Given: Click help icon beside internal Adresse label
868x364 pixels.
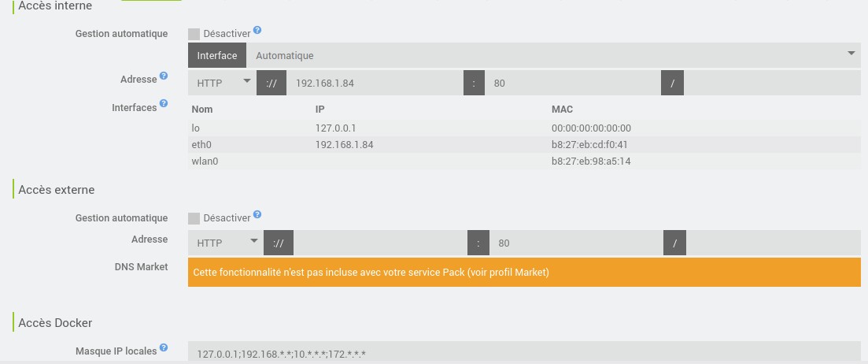Looking at the screenshot, I should 164,76.
